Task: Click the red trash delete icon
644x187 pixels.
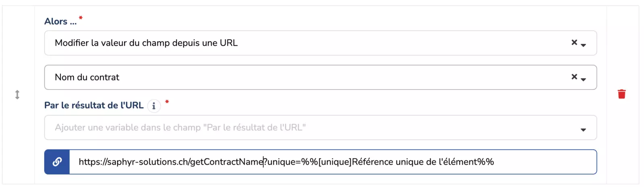Action: [621, 94]
